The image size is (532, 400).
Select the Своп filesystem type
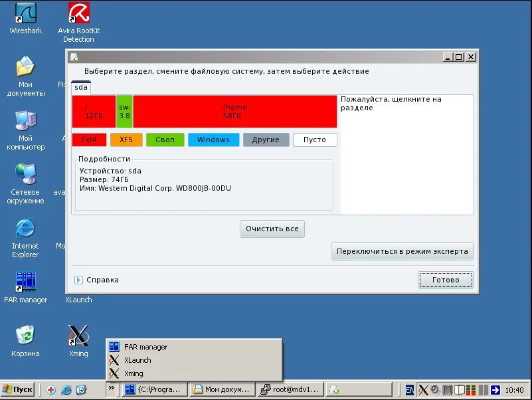(165, 140)
